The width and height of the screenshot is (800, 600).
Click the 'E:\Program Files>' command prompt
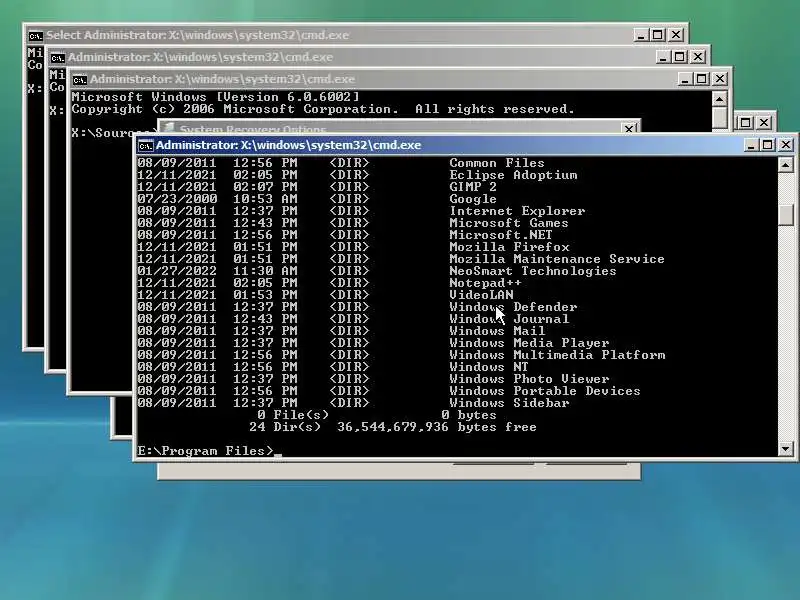(x=206, y=451)
